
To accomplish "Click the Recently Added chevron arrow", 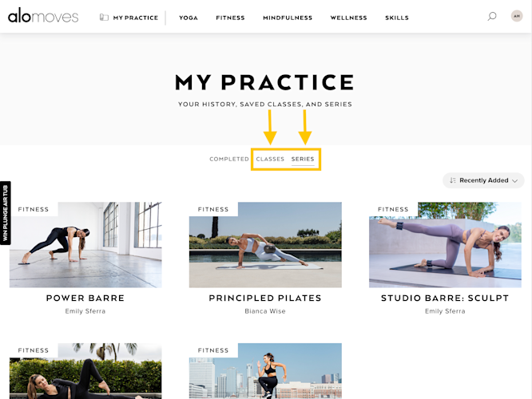I will (514, 180).
